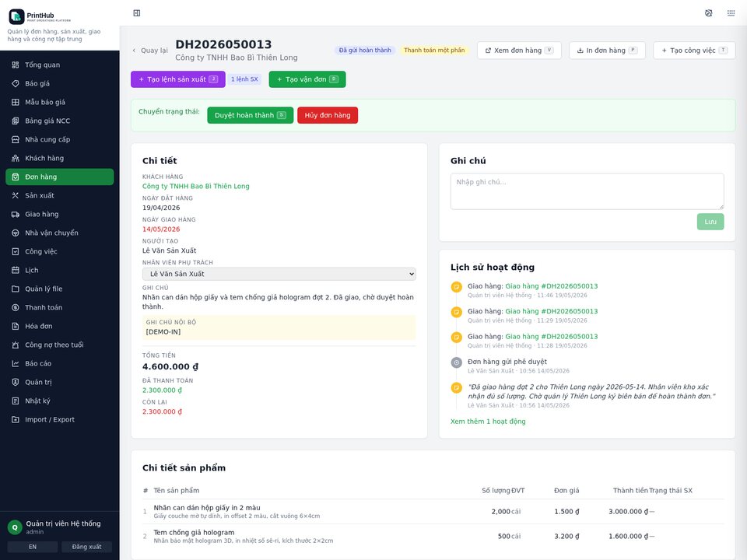Expand Xem thêm 1 hoạt động
The height and width of the screenshot is (560, 747).
488,422
